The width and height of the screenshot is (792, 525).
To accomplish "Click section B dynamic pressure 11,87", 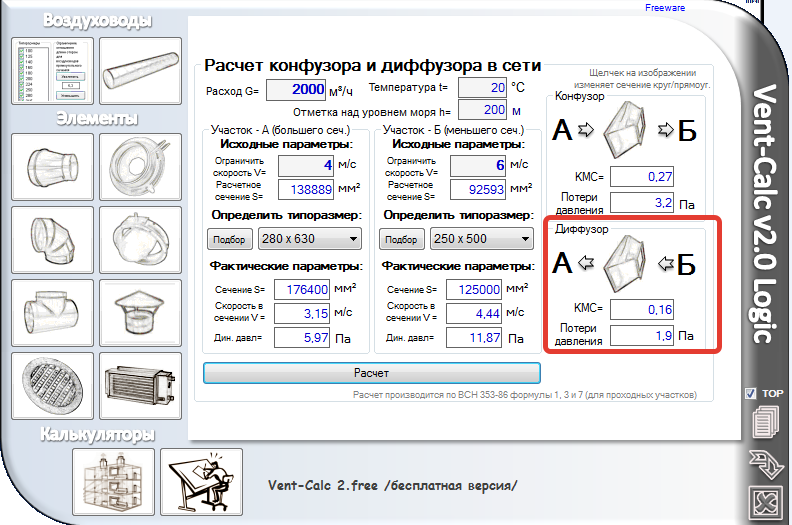I will [x=474, y=338].
